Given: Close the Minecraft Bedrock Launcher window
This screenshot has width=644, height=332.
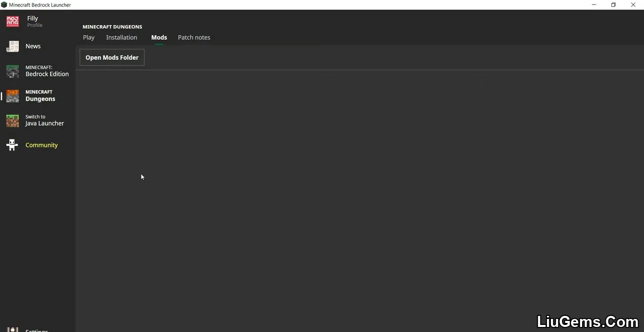Looking at the screenshot, I should pyautogui.click(x=633, y=5).
